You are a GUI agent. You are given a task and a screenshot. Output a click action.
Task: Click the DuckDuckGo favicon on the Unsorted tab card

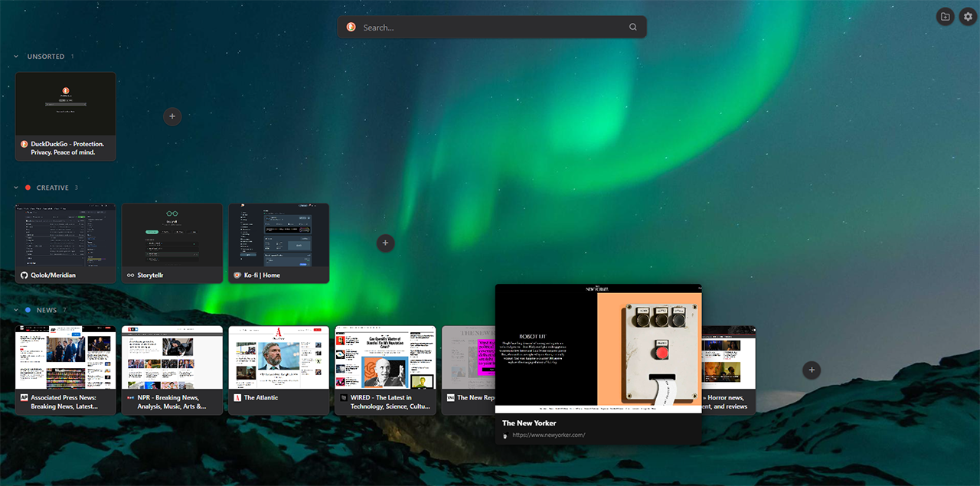pyautogui.click(x=24, y=144)
